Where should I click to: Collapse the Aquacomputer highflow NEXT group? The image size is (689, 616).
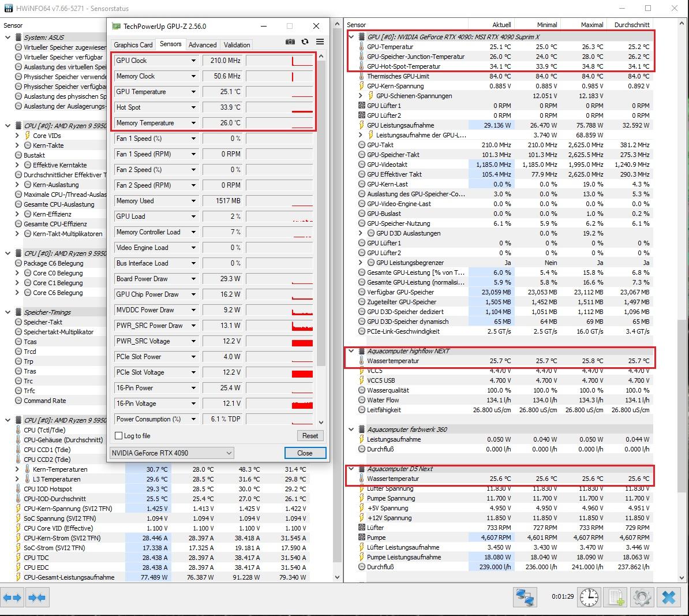click(x=351, y=351)
